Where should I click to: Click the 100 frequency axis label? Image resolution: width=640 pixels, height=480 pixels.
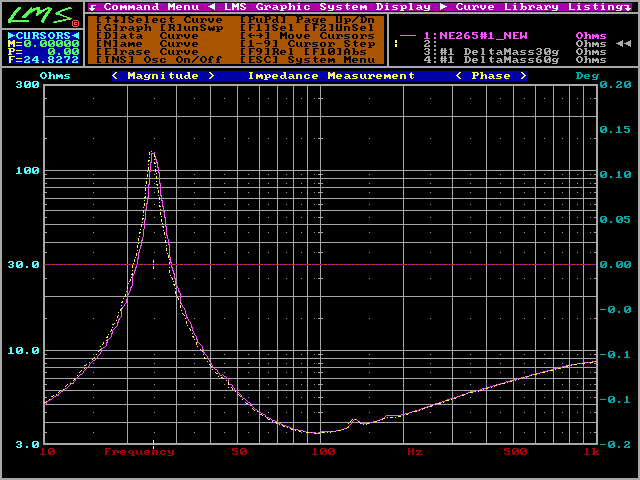[323, 452]
